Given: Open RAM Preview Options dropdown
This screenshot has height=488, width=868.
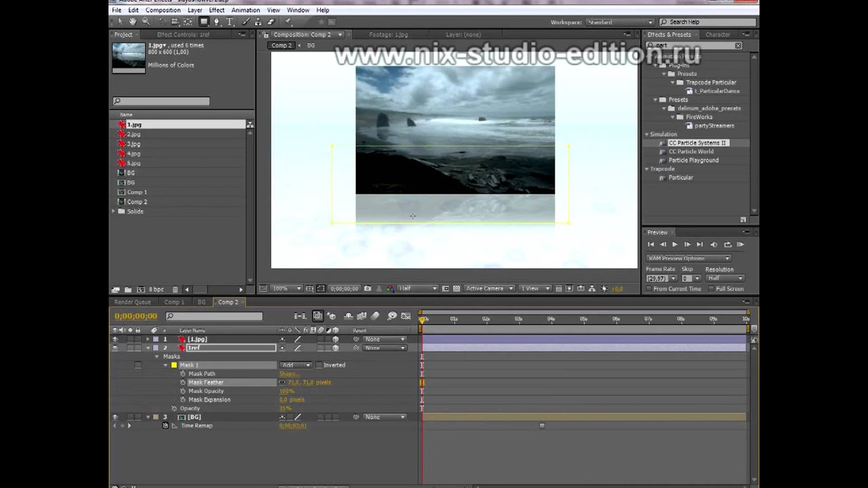Looking at the screenshot, I should point(688,258).
